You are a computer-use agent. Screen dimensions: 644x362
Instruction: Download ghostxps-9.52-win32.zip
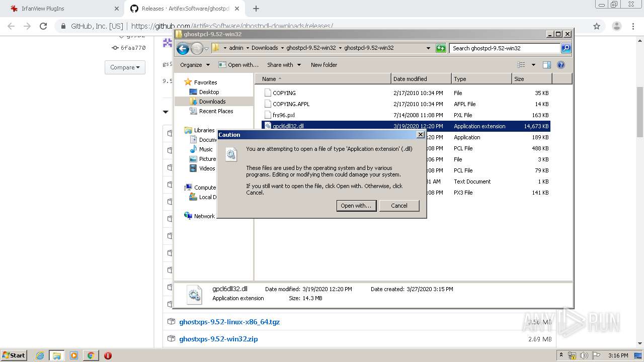click(218, 339)
